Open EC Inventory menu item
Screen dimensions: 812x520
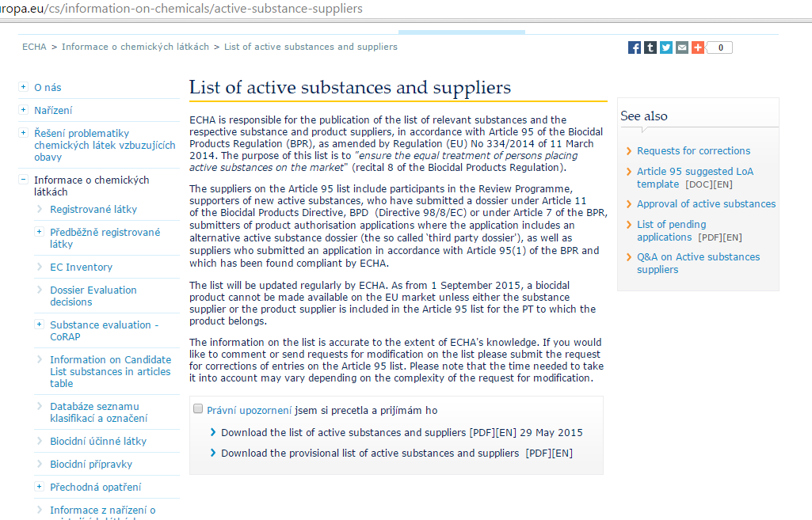82,268
